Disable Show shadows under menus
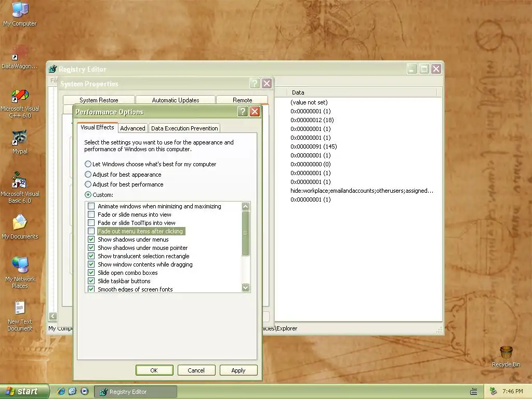The height and width of the screenshot is (399, 532). (91, 239)
